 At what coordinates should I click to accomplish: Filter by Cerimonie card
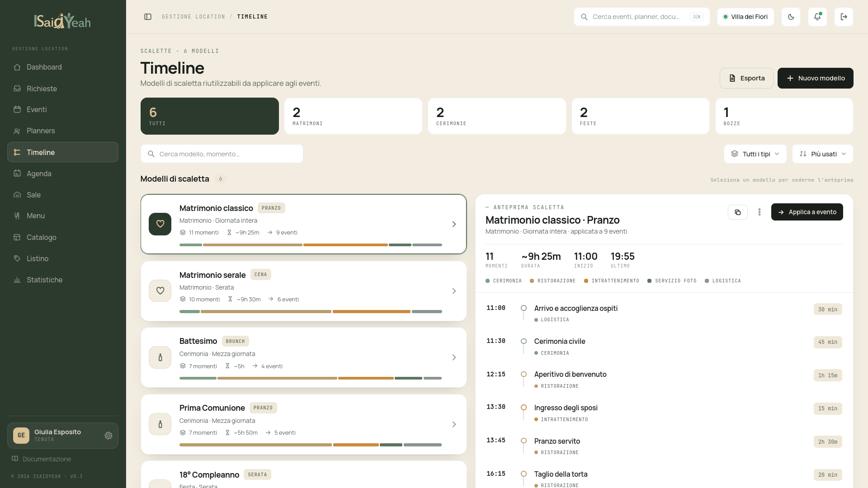point(497,116)
